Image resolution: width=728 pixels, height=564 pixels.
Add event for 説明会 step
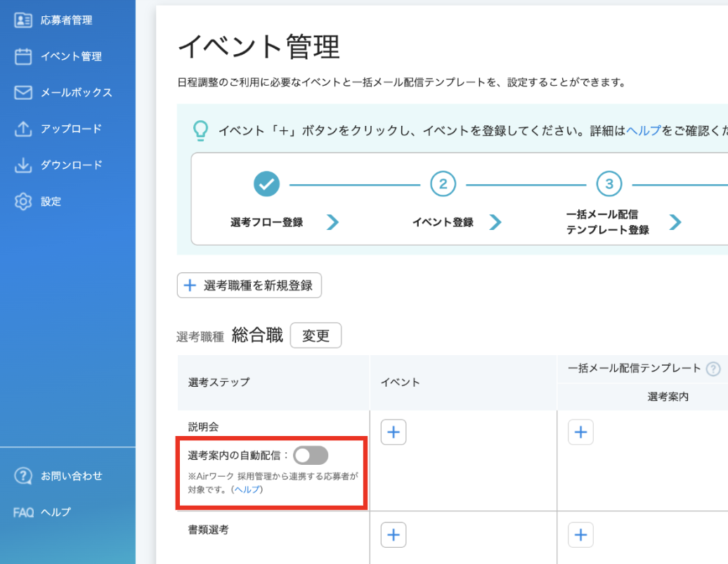click(x=394, y=432)
